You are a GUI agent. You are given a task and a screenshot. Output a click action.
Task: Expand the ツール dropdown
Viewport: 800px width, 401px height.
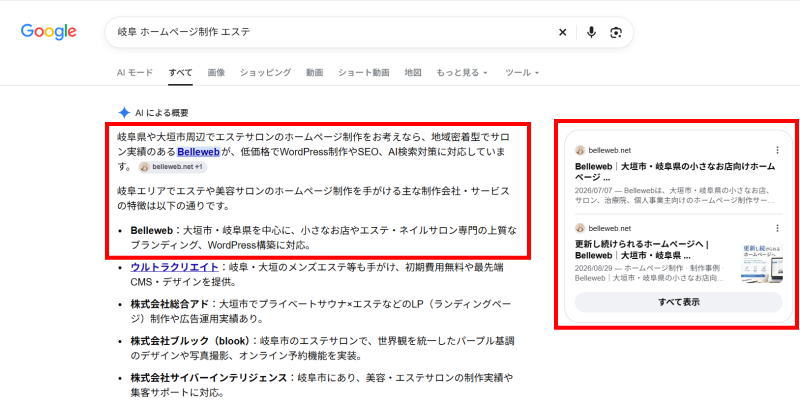[522, 72]
